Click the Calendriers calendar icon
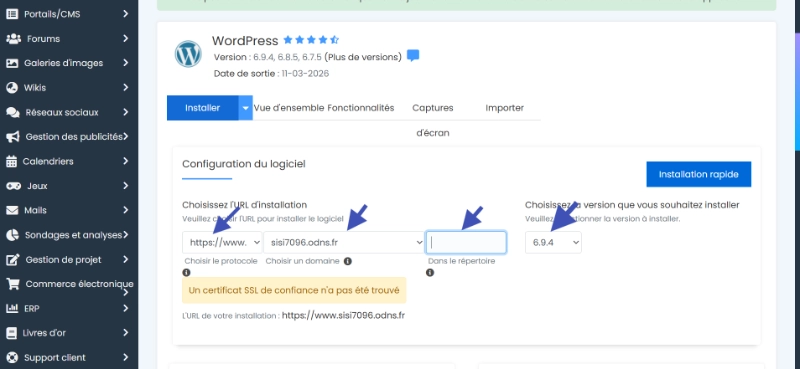The image size is (800, 369). tap(11, 161)
